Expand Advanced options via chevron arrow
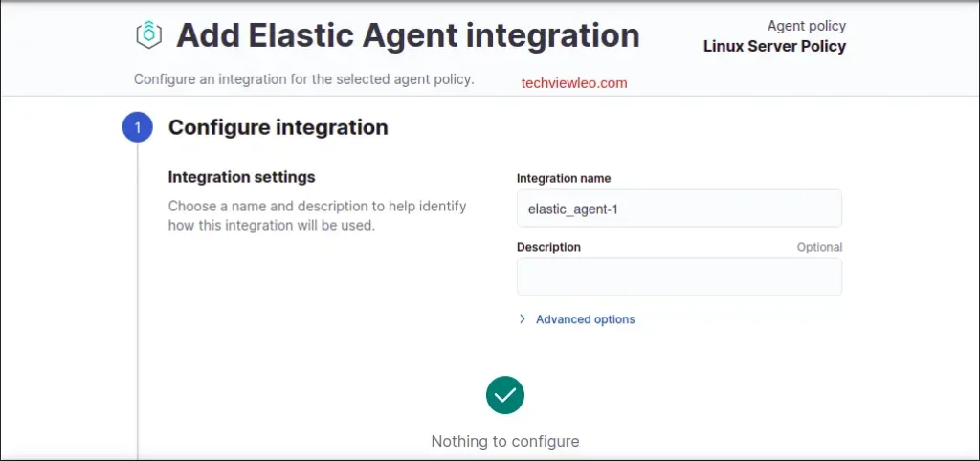 523,319
